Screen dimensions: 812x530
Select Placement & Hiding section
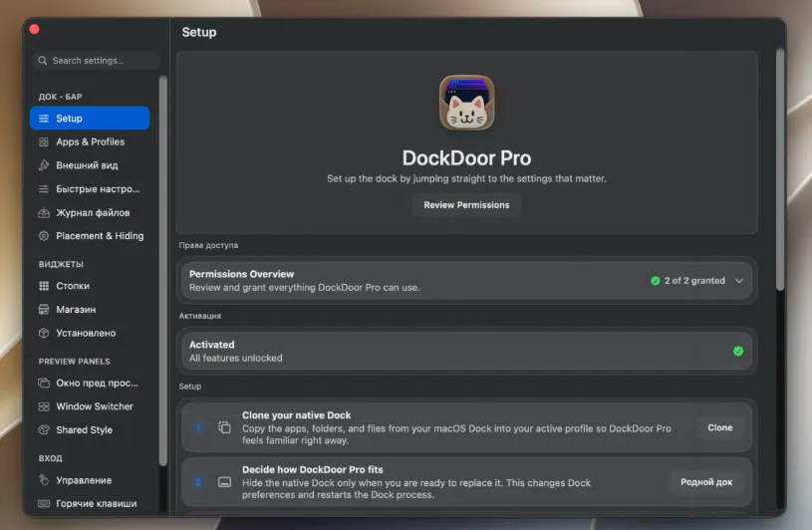click(90, 236)
